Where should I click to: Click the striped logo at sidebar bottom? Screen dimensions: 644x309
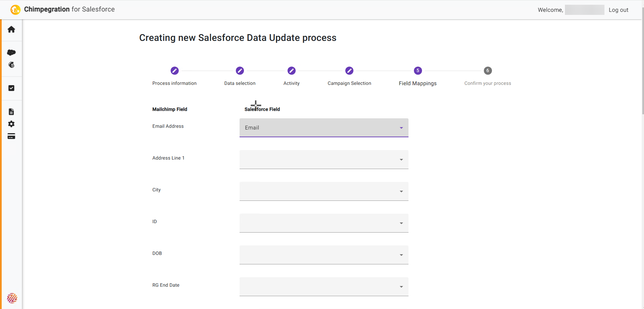point(12,298)
